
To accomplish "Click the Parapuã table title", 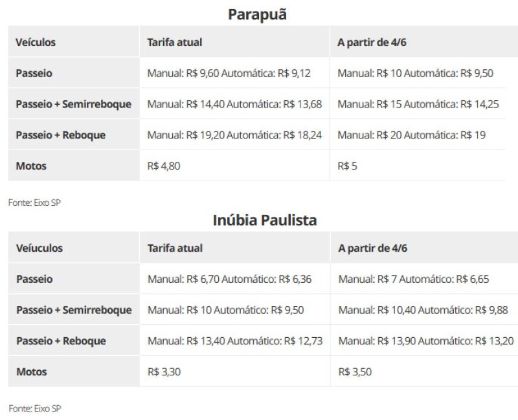I will [257, 15].
